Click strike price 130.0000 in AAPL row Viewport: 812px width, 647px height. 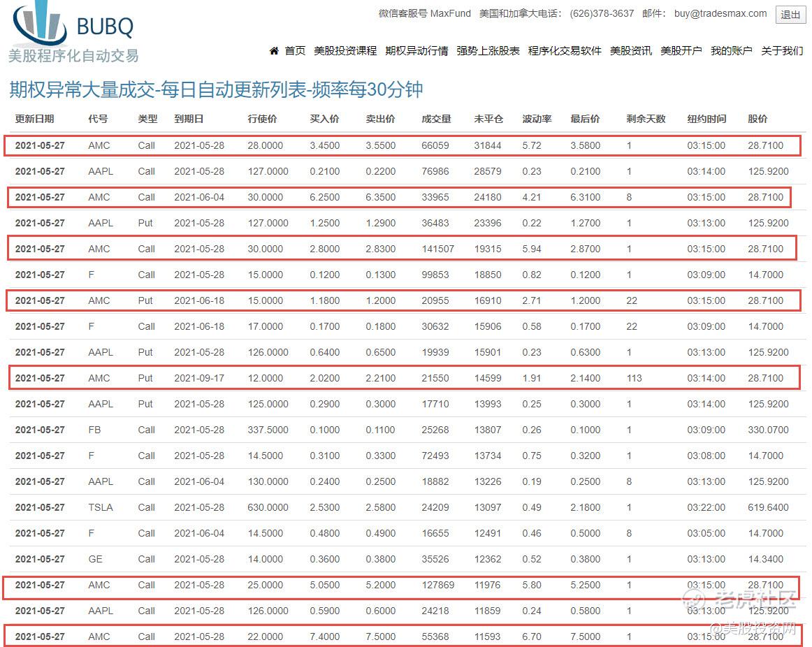pos(268,481)
